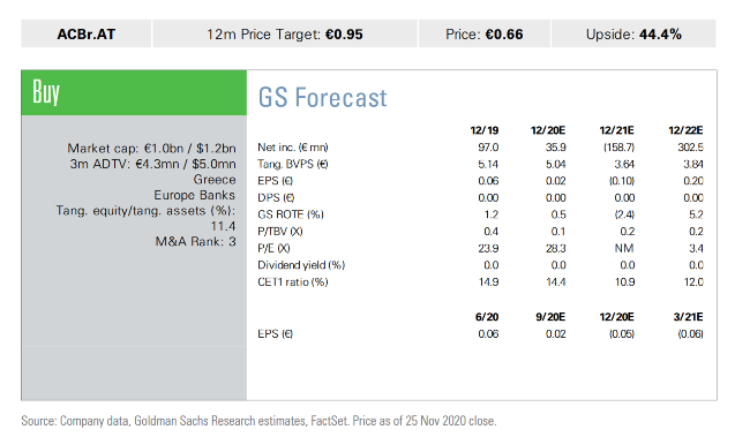This screenshot has height=437, width=750.
Task: Select the Upside 44.4% header cell
Action: pyautogui.click(x=634, y=34)
